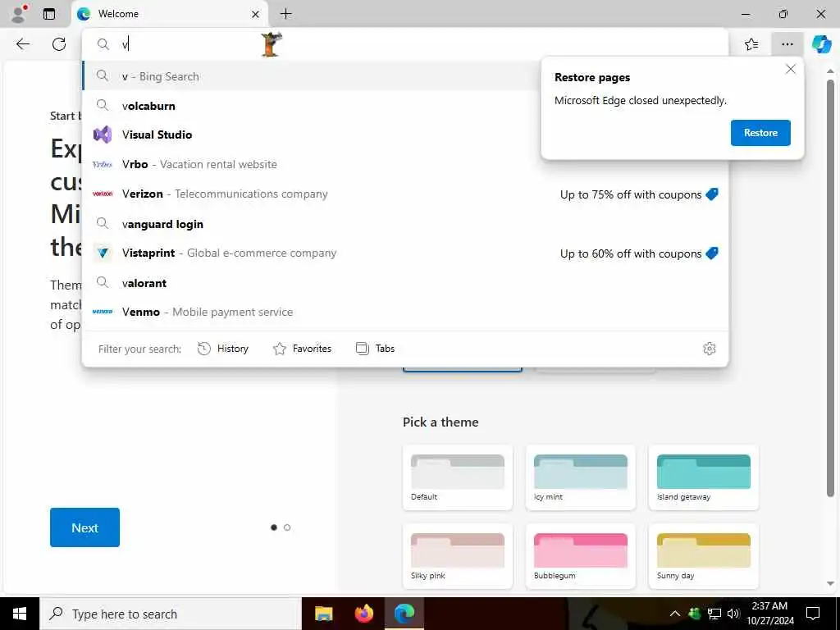Viewport: 840px width, 630px height.
Task: Pick the Silky pink theme
Action: pos(458,557)
